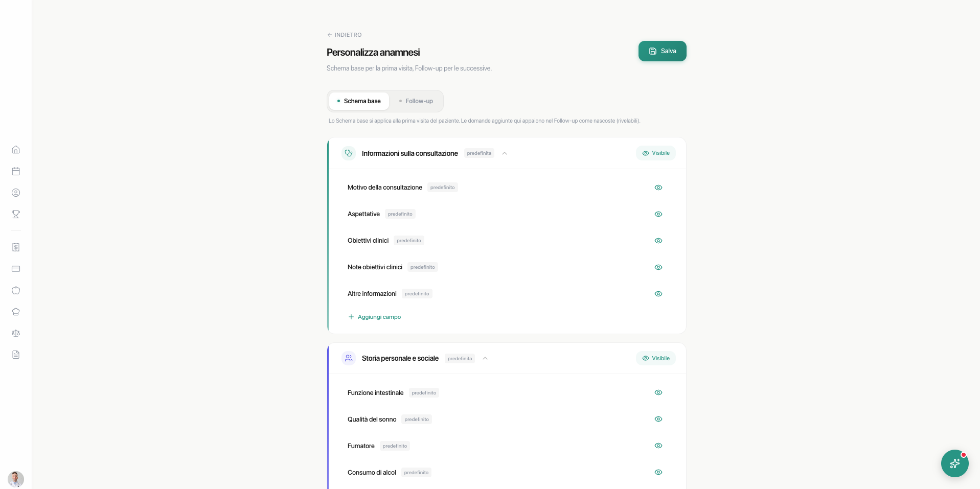Select the Schema base tab
980x489 pixels.
[x=359, y=101]
